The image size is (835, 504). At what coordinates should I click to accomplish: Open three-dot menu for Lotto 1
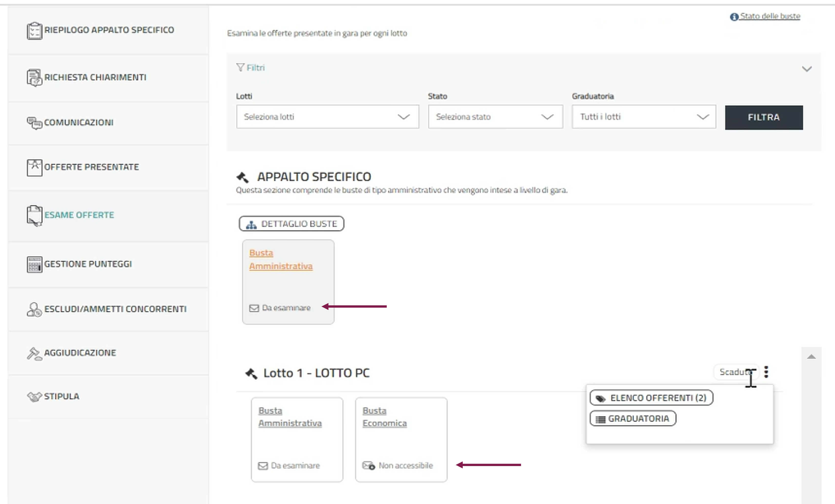coord(766,372)
